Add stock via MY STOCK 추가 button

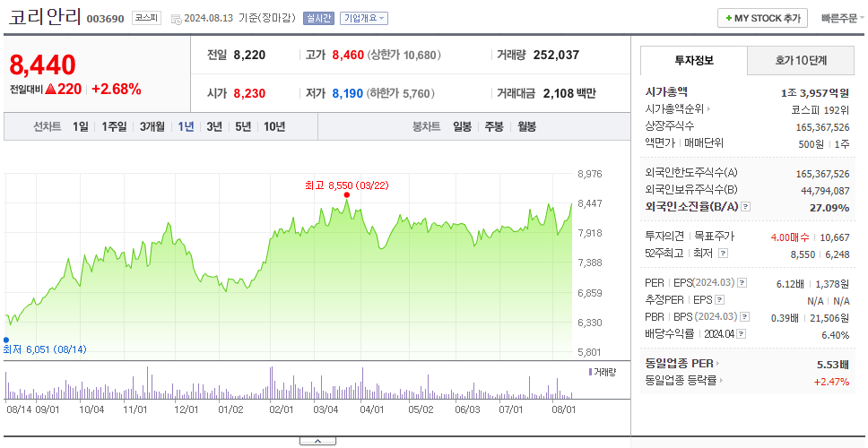tap(762, 18)
